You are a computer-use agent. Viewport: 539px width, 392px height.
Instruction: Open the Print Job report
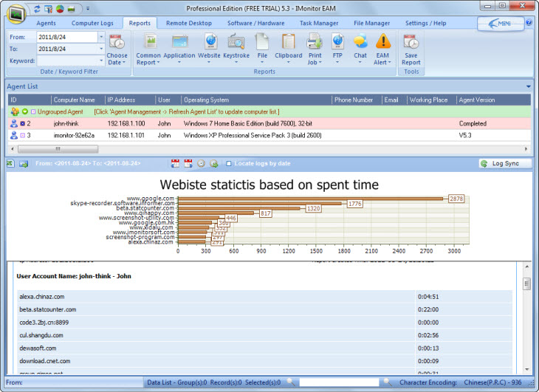click(315, 46)
